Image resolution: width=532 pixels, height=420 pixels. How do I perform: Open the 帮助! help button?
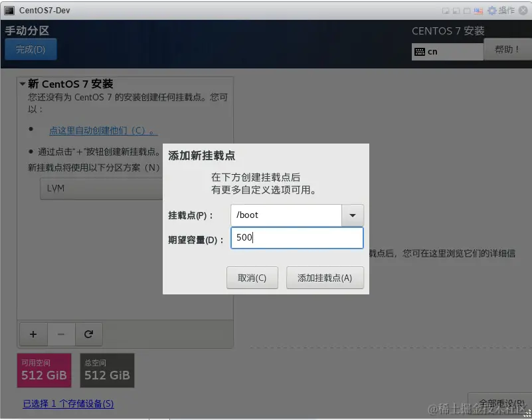pyautogui.click(x=507, y=49)
